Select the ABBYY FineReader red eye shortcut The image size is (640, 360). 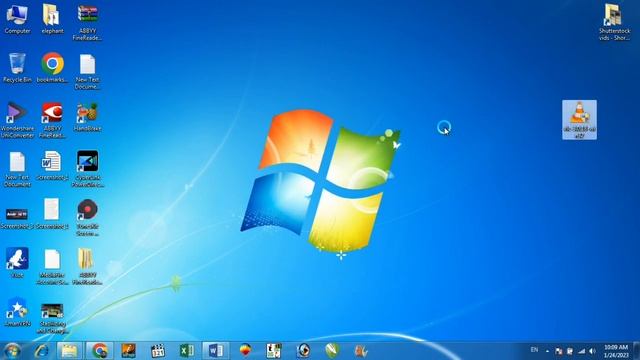tap(52, 120)
